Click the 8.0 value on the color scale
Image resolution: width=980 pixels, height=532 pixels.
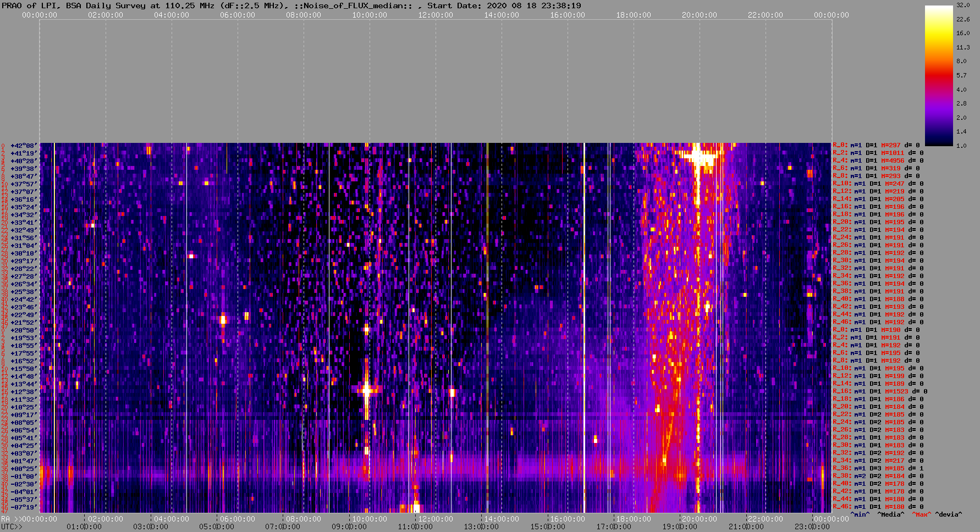click(961, 62)
